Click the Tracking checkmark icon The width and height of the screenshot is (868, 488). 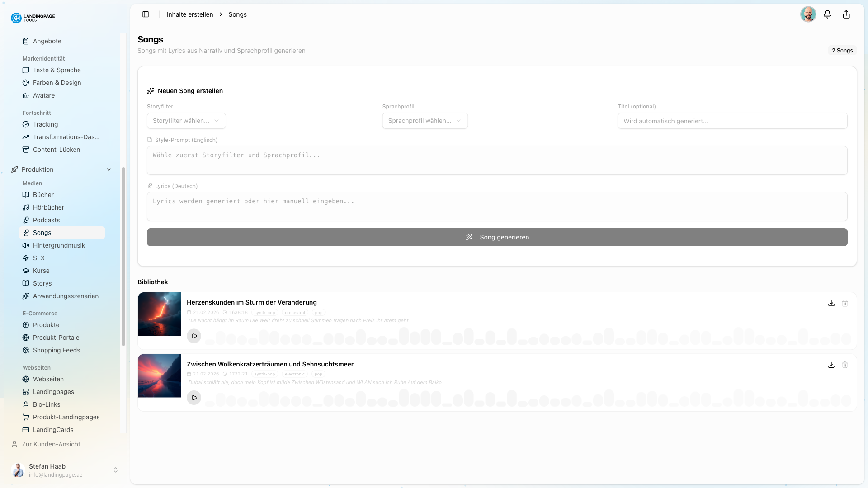click(x=26, y=124)
